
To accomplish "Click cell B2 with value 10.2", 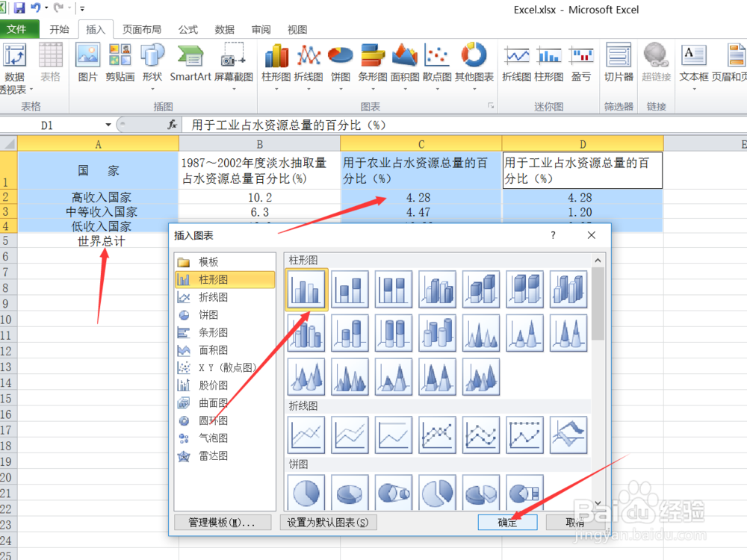I will pyautogui.click(x=260, y=197).
